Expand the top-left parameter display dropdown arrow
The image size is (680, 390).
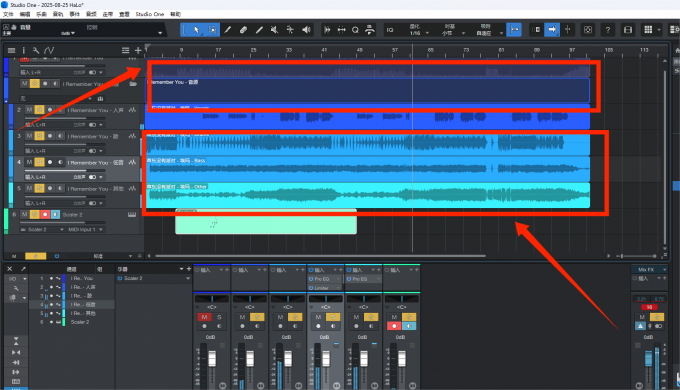point(160,33)
